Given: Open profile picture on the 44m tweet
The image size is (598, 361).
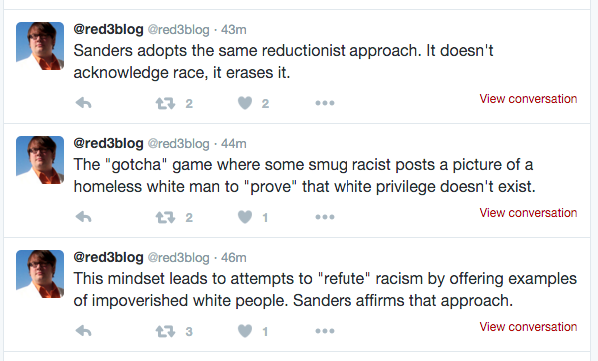Looking at the screenshot, I should click(40, 160).
